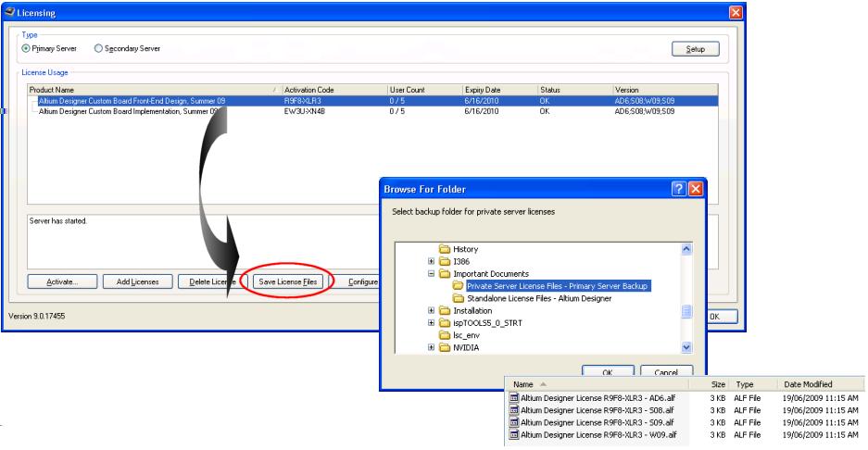Click the Browse For Folder help button
868x450 pixels.
pyautogui.click(x=679, y=189)
